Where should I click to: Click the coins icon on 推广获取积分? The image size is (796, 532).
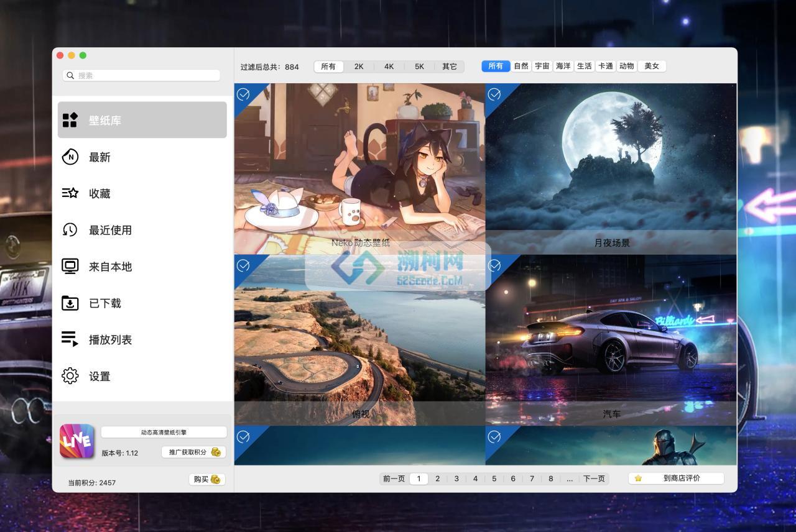[x=216, y=452]
